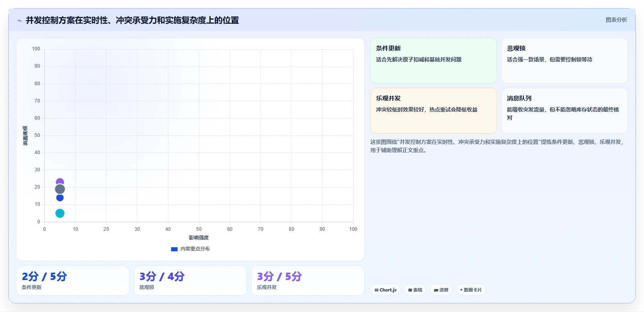Select the 表格 tag
This screenshot has width=644, height=312.
[x=415, y=290]
